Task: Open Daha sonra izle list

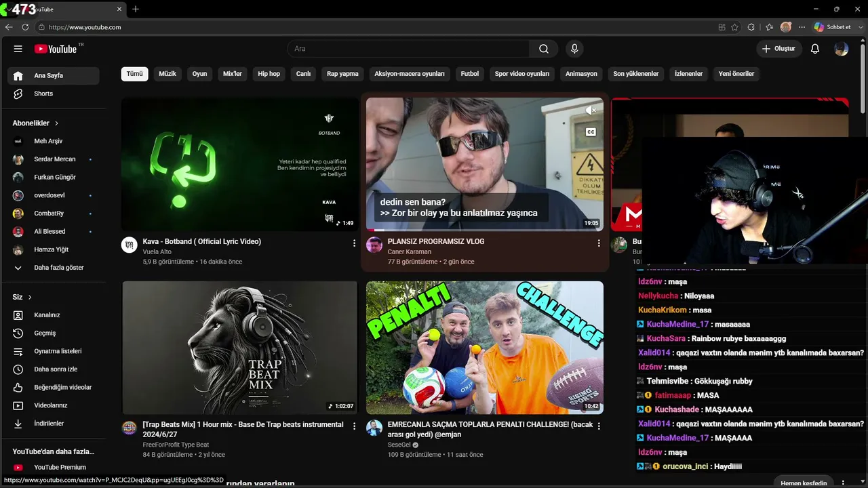Action: (x=54, y=369)
